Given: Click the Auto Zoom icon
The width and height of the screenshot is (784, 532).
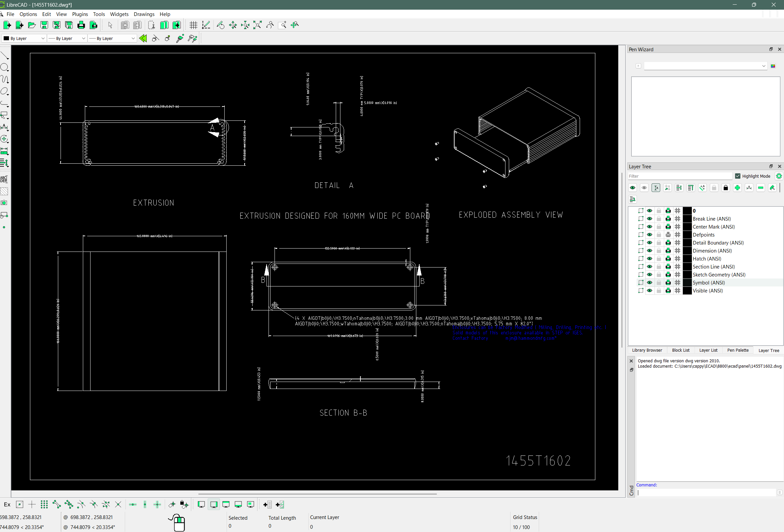Looking at the screenshot, I should point(258,25).
